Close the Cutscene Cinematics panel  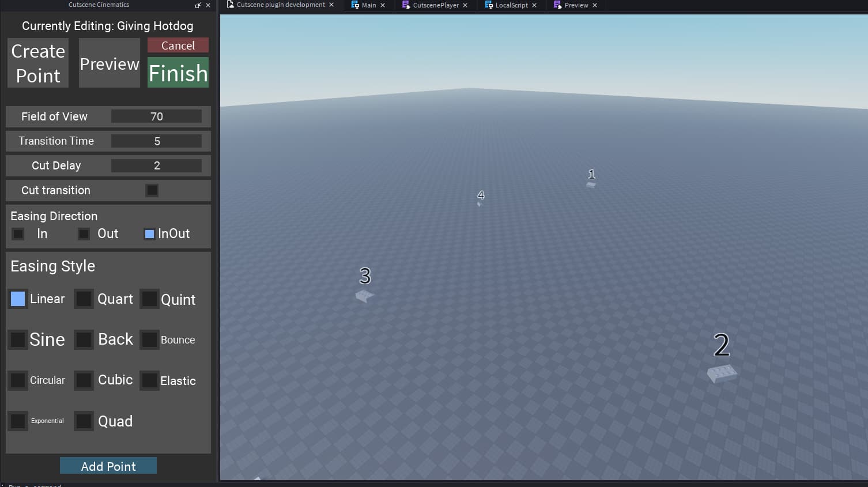tap(208, 5)
